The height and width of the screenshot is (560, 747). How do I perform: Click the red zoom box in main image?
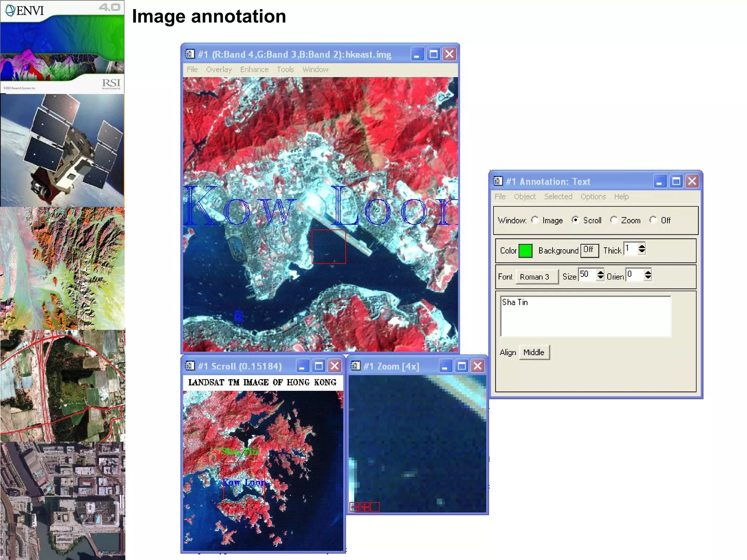tap(329, 246)
